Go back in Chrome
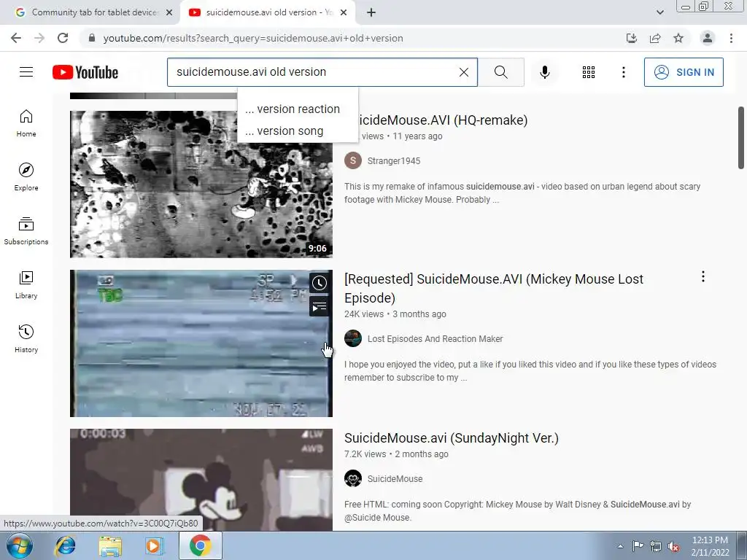The height and width of the screenshot is (560, 747). [x=16, y=38]
